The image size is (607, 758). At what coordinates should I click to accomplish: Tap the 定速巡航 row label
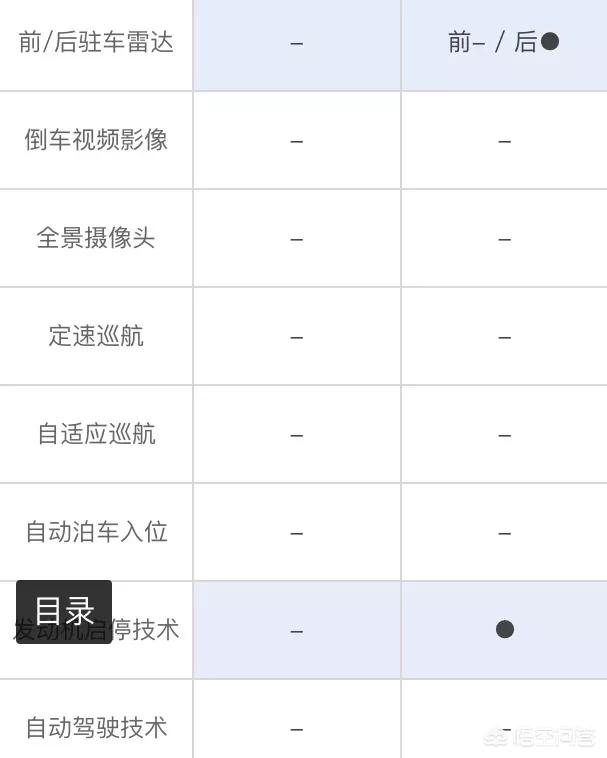pos(96,336)
